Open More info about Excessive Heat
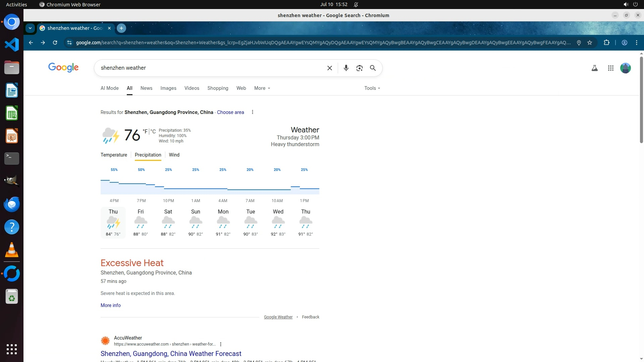 [110, 305]
